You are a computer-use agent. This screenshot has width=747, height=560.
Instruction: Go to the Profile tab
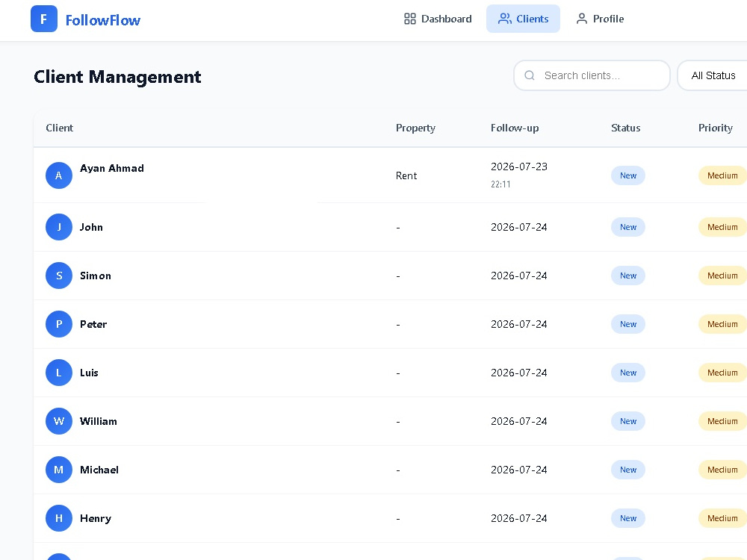pos(600,19)
